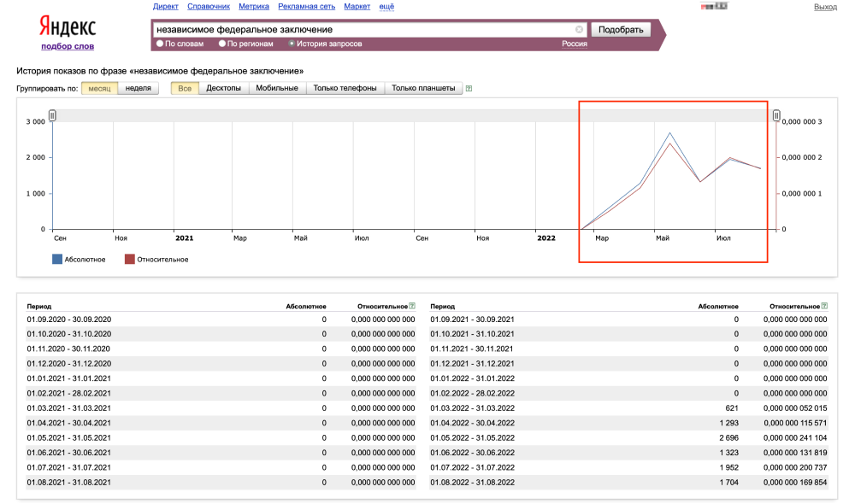Select row 01.12.2021 - 31.12.2021

(628, 363)
